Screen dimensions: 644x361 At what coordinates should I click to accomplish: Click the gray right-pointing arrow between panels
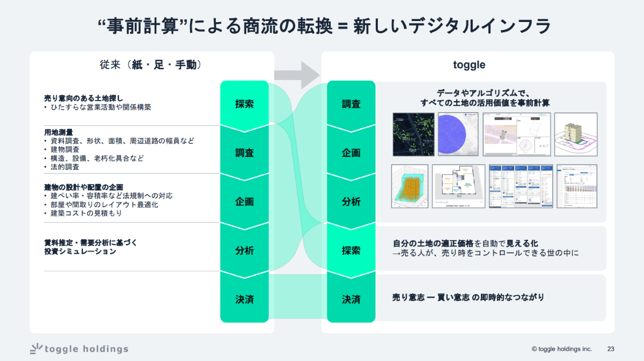pyautogui.click(x=297, y=75)
